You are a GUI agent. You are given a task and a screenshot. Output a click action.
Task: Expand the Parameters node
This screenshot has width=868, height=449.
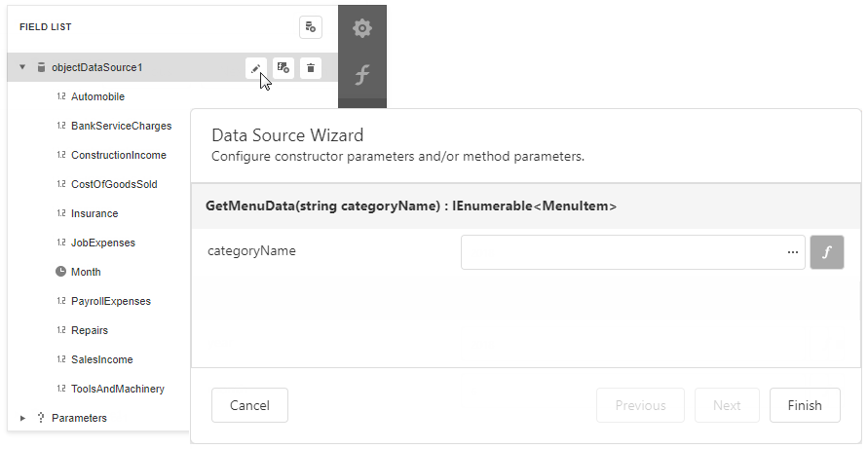click(22, 418)
